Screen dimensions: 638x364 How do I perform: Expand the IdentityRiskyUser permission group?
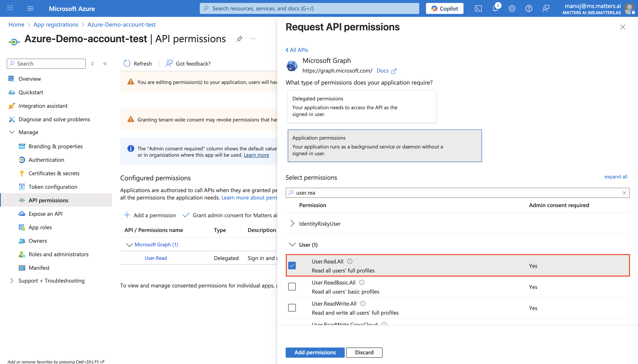(x=292, y=224)
